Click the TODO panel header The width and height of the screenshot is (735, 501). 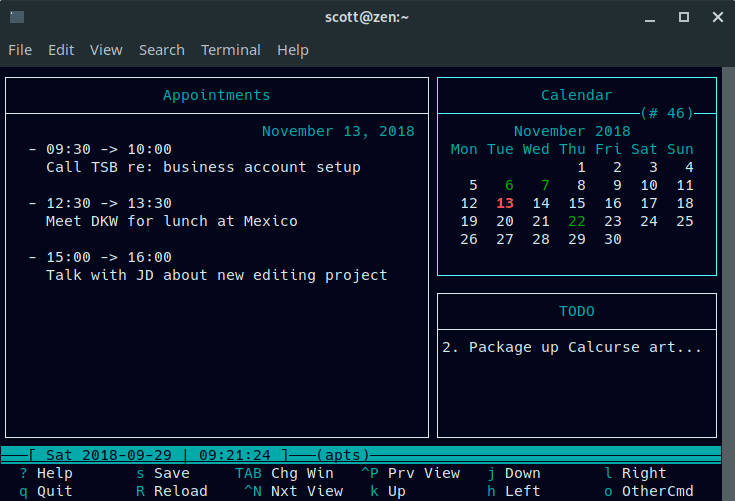coord(576,311)
